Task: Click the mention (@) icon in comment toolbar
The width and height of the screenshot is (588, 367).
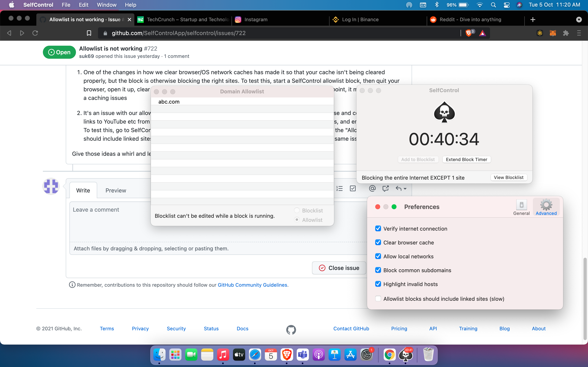Action: [372, 188]
